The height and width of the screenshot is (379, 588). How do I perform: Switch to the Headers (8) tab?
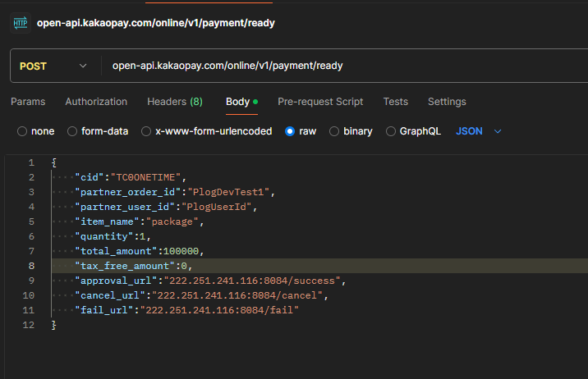(x=175, y=102)
